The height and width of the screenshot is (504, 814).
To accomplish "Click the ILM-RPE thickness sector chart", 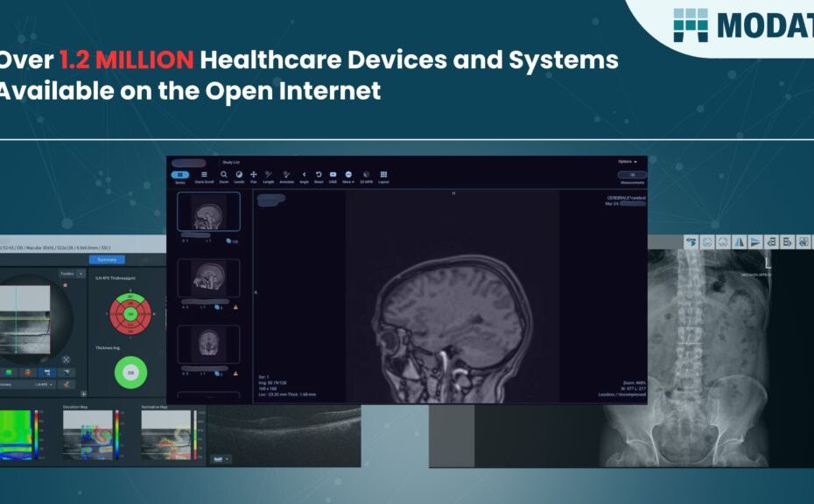I will point(130,313).
